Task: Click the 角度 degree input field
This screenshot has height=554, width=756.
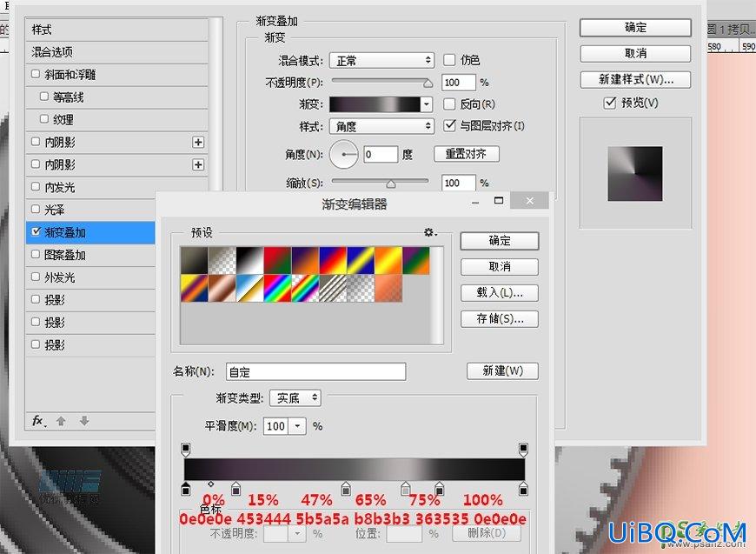Action: [381, 155]
